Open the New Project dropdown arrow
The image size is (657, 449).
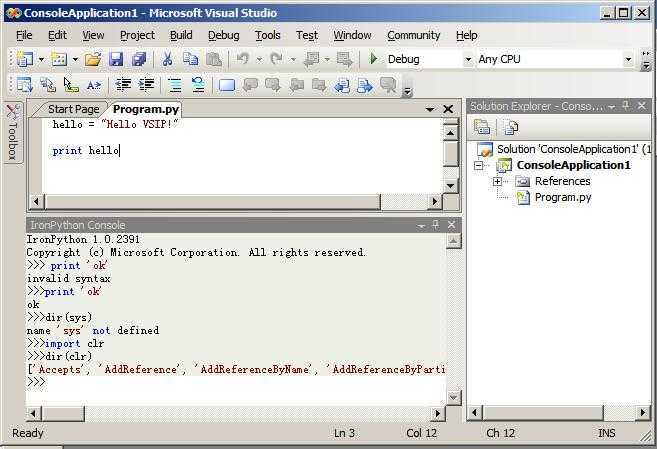(x=41, y=59)
